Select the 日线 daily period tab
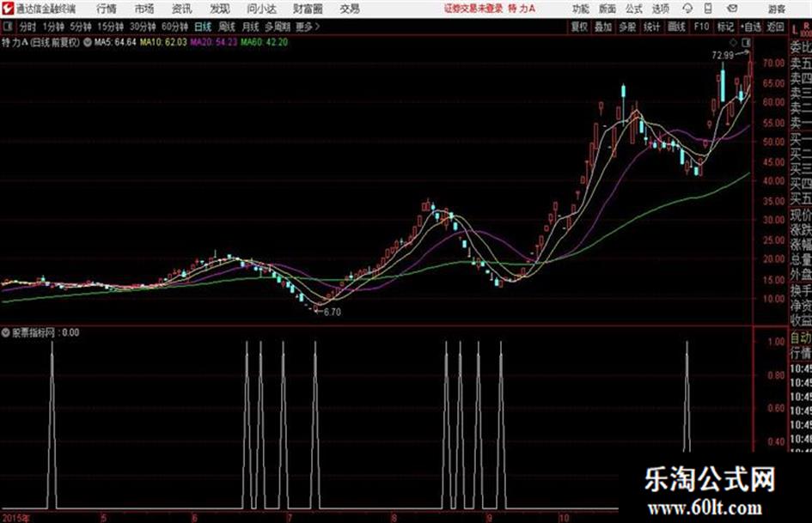This screenshot has height=523, width=812. [x=203, y=27]
